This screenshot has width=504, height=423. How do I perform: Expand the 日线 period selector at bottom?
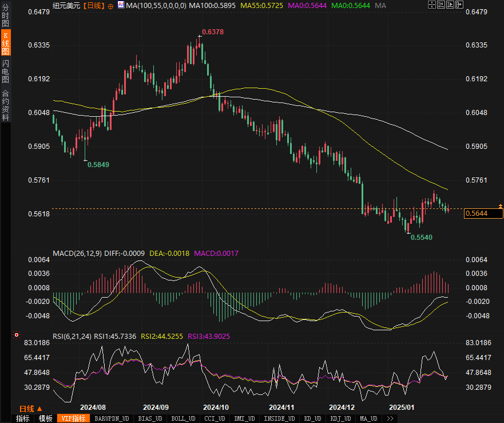[30, 409]
